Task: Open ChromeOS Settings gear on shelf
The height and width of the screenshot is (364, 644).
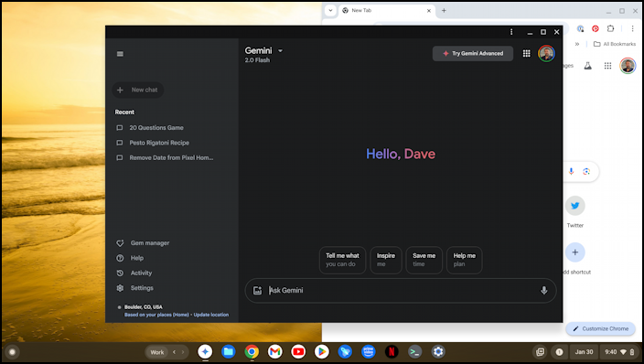Action: point(438,352)
